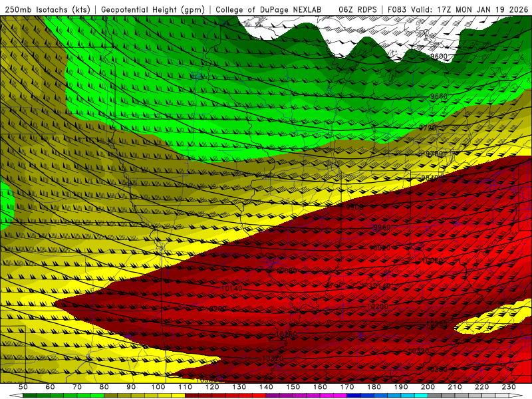532x399 pixels.
Task: Click the '06Z RDPS' model run label
Action: click(357, 10)
